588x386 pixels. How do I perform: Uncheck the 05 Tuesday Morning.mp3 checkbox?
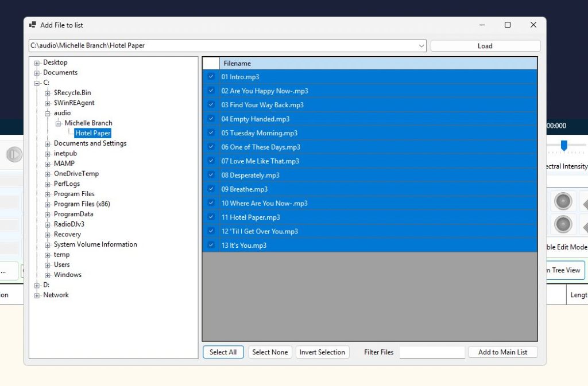pos(211,132)
